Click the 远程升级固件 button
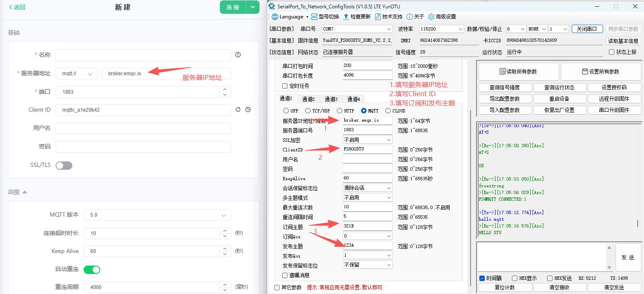Image resolution: width=644 pixels, height=294 pixels. point(614,99)
